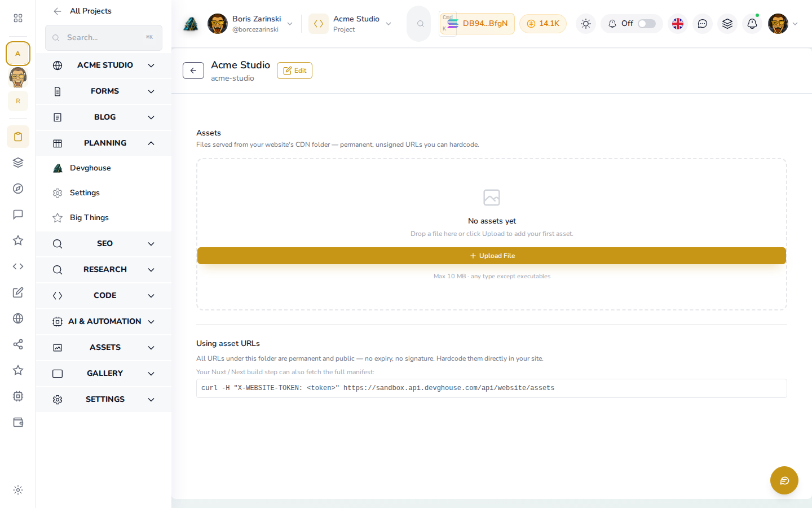Screen dimensions: 812x508
Task: Expand the FORMS sidebar section
Action: point(104,91)
